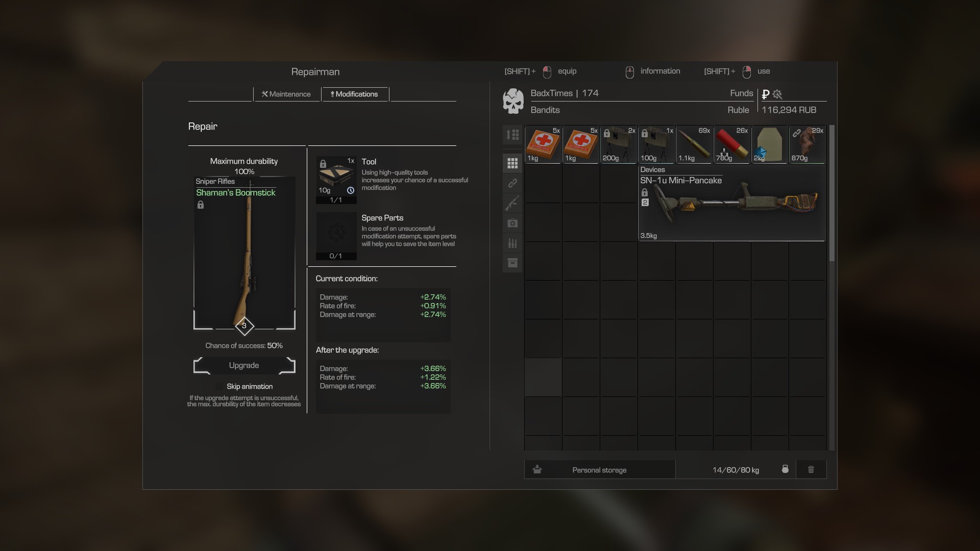Click the Personal storage button

pos(599,470)
